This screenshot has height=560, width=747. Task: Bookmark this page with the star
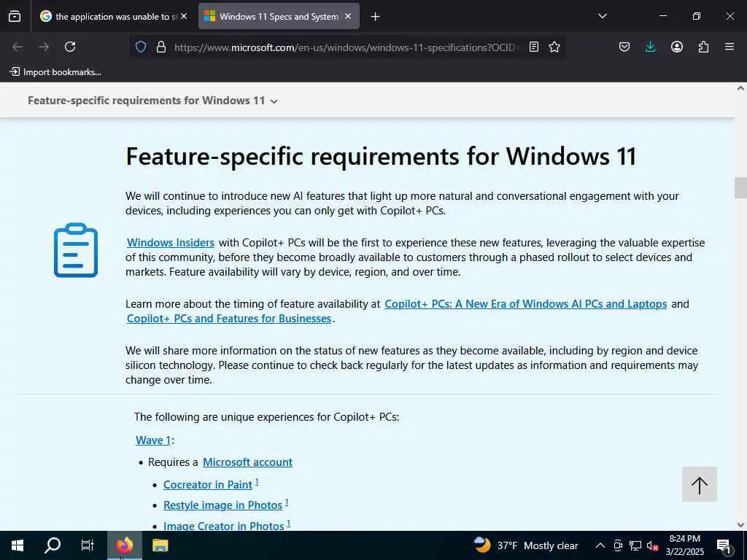(554, 47)
